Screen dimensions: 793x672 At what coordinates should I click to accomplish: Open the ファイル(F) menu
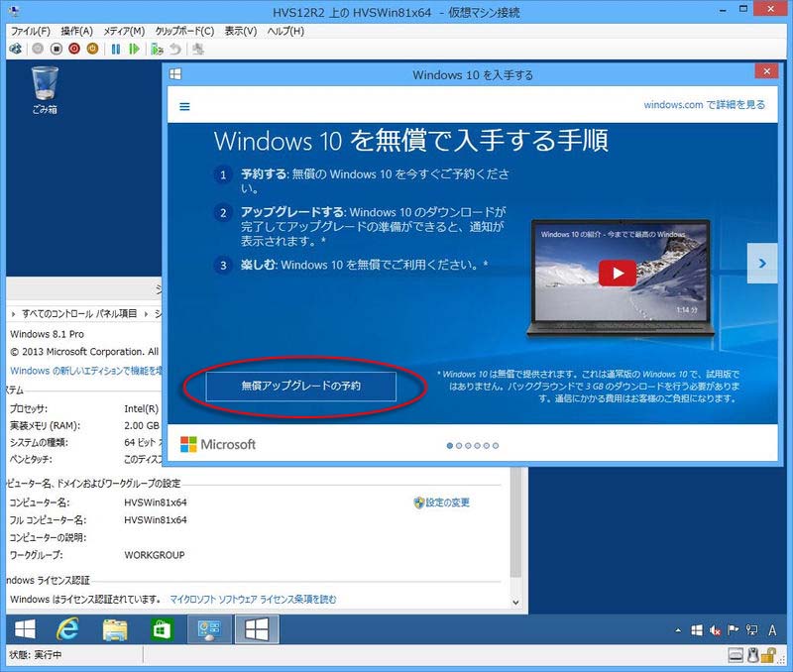click(31, 32)
